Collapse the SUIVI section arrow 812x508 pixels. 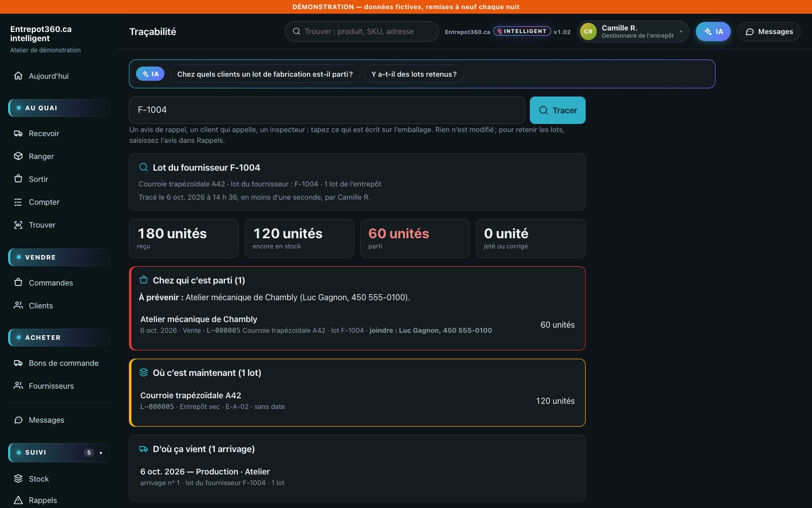[101, 453]
